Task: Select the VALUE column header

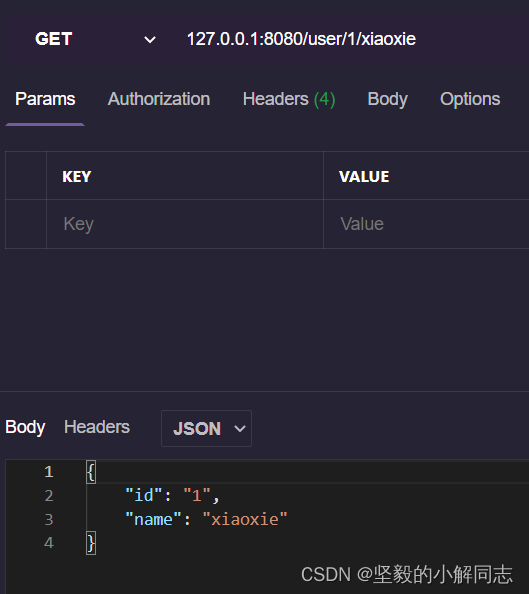Action: coord(364,177)
